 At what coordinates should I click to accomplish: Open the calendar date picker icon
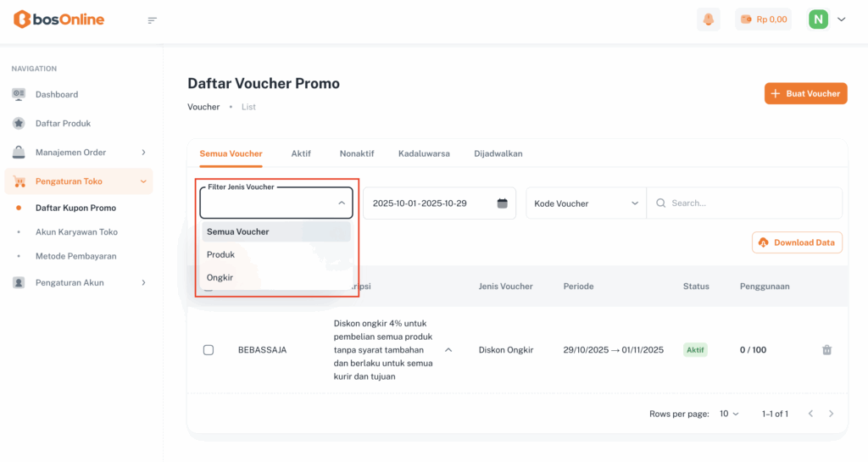pos(502,203)
